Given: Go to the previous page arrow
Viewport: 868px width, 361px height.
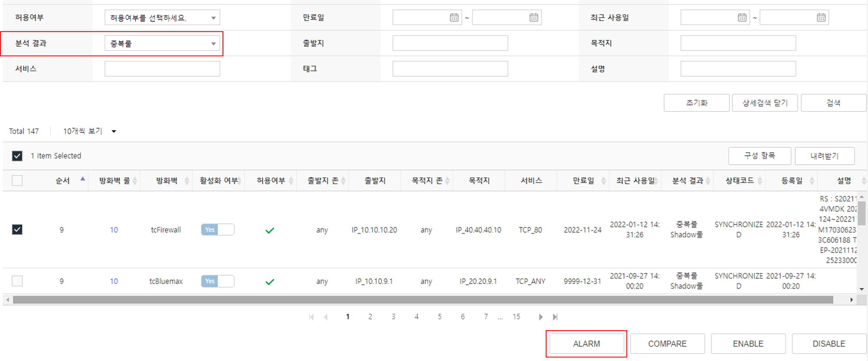Looking at the screenshot, I should click(x=326, y=317).
